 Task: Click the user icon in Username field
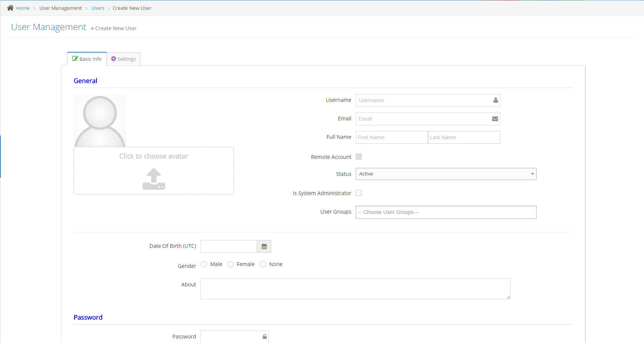(x=496, y=100)
